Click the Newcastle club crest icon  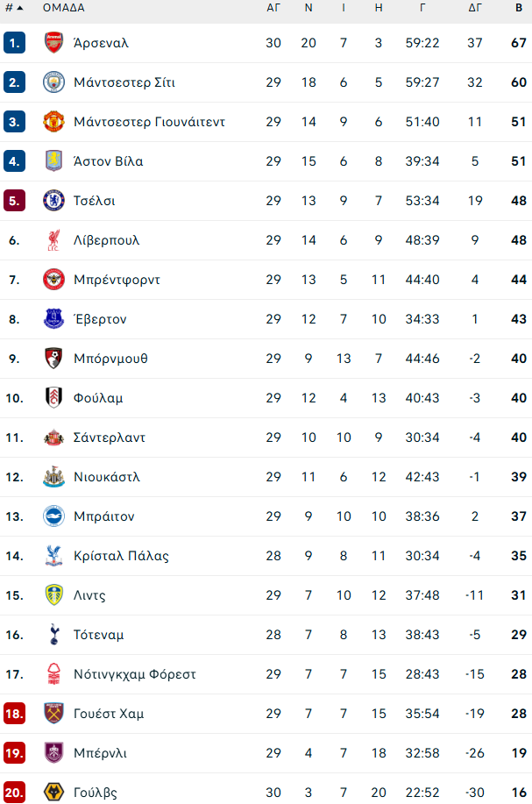pyautogui.click(x=54, y=477)
